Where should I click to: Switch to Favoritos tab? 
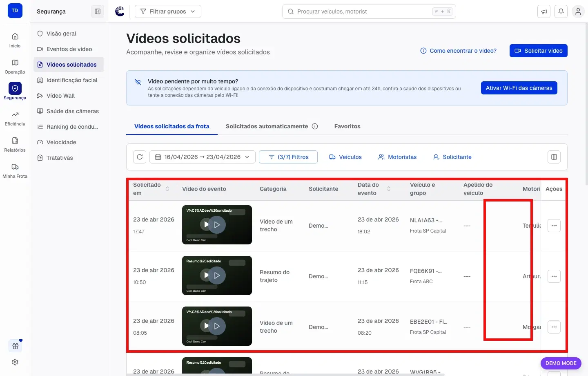coord(347,126)
